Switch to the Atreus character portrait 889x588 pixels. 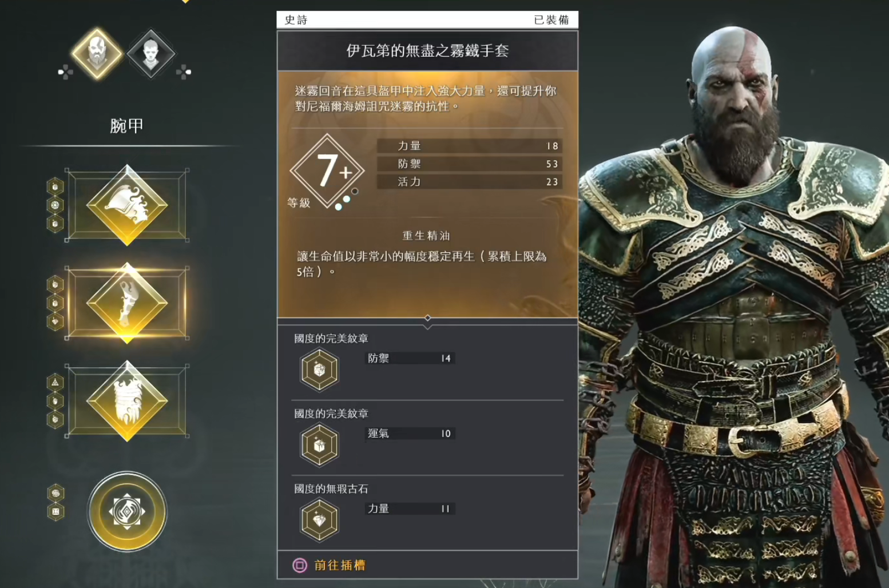coord(150,54)
